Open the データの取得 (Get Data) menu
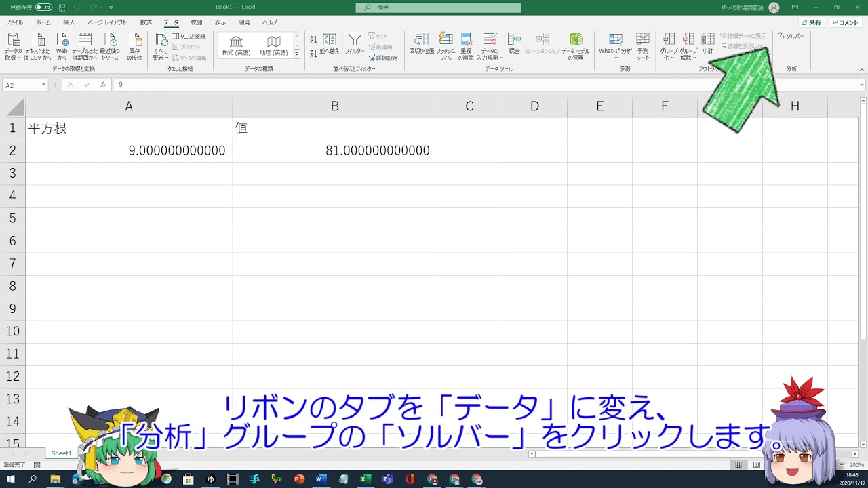 coord(13,46)
